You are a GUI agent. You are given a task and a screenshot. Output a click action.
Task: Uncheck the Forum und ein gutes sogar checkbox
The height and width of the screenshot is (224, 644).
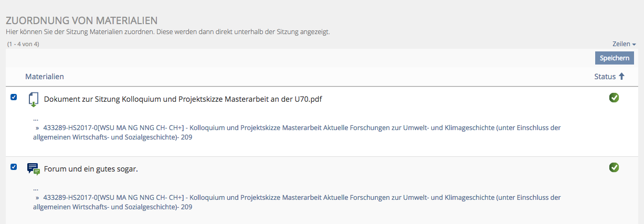tap(14, 167)
